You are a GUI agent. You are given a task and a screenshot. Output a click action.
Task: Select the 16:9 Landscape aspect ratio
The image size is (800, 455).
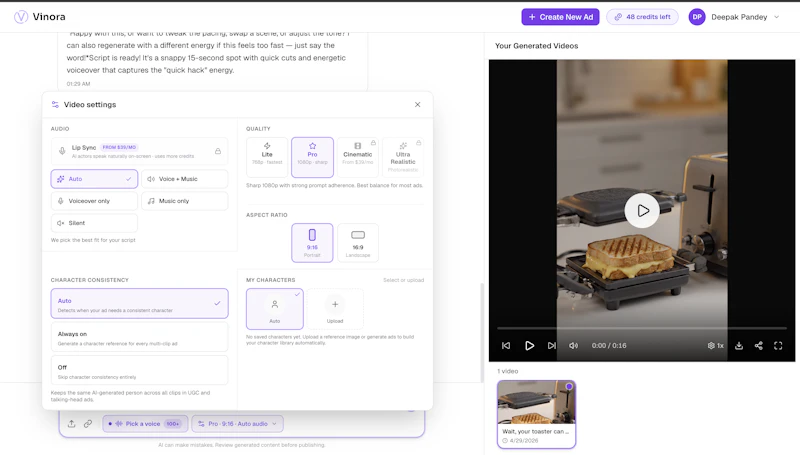click(x=358, y=243)
